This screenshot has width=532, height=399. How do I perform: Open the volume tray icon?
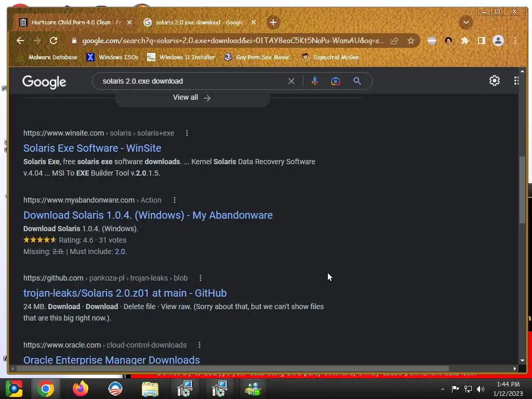tap(481, 389)
